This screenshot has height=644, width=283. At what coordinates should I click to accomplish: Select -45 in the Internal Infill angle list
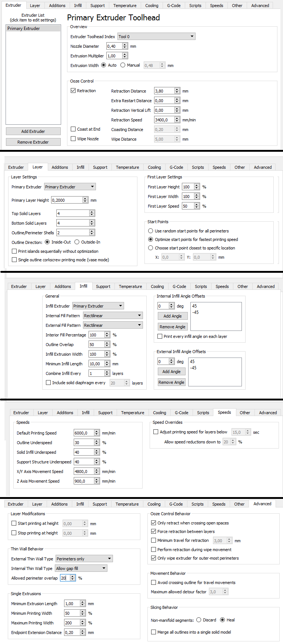click(x=195, y=312)
